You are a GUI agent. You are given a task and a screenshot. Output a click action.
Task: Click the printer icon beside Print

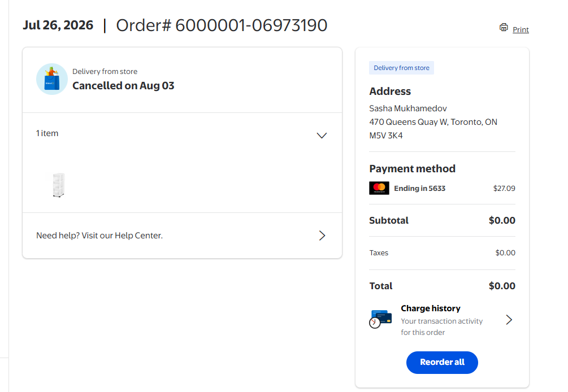tap(504, 28)
